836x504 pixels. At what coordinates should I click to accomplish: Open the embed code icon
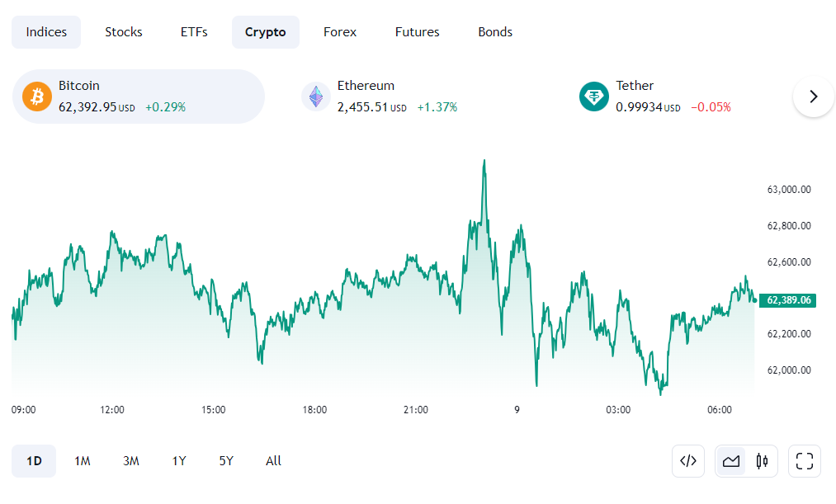point(688,461)
